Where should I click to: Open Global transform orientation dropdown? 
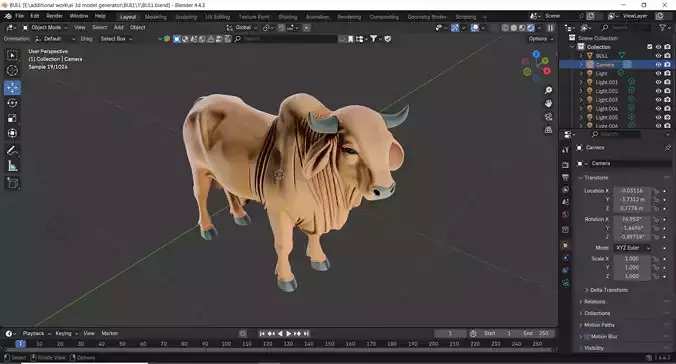pyautogui.click(x=242, y=28)
